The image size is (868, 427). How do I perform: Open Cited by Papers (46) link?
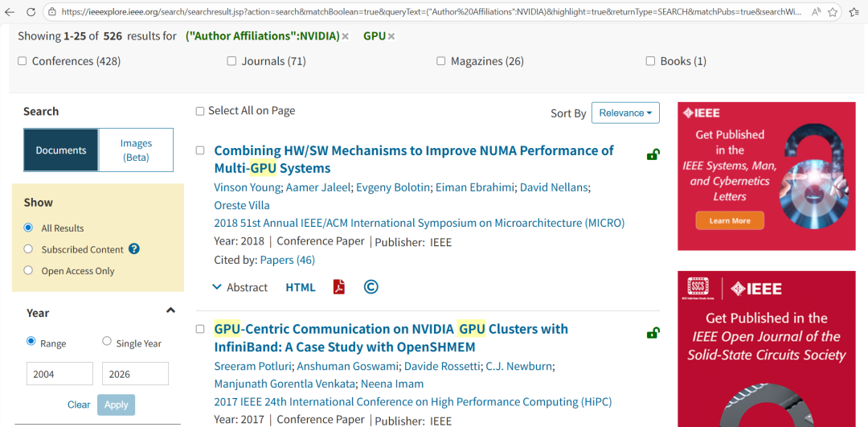(287, 260)
